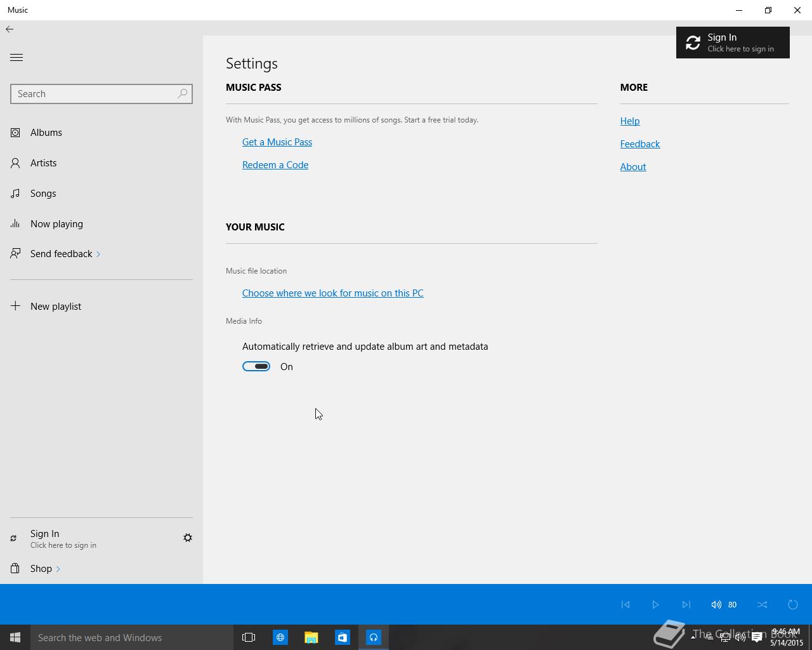Open Send feedback in sidebar
812x650 pixels.
101,253
